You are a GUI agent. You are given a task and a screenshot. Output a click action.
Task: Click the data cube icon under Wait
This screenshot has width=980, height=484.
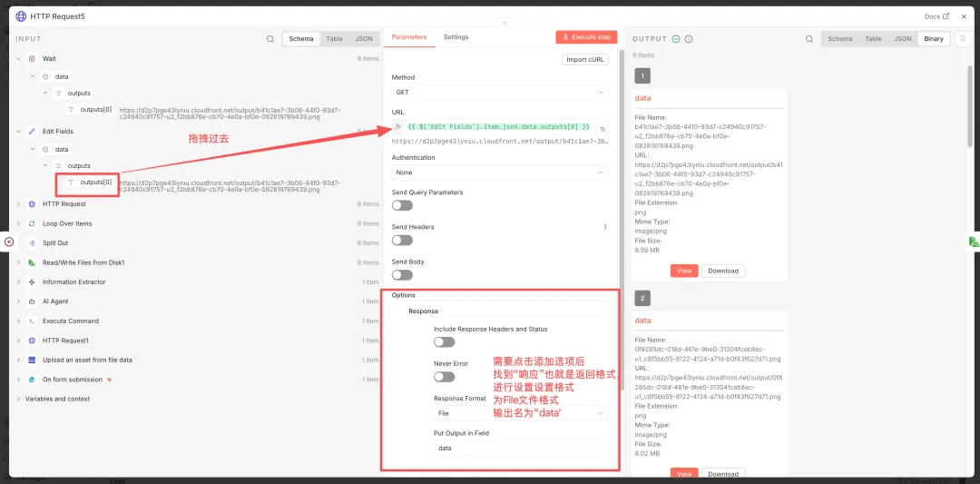pos(45,77)
